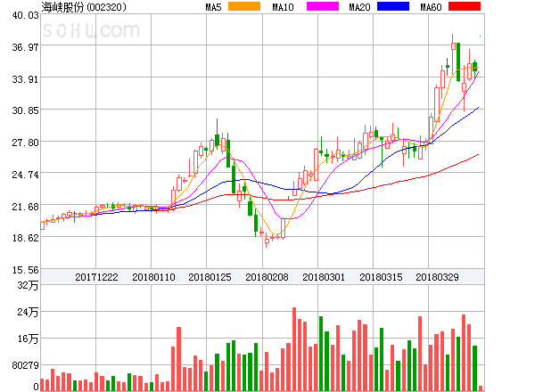Click the 33.91 price axis label
Viewport: 535px width, 392px height.
[x=26, y=79]
